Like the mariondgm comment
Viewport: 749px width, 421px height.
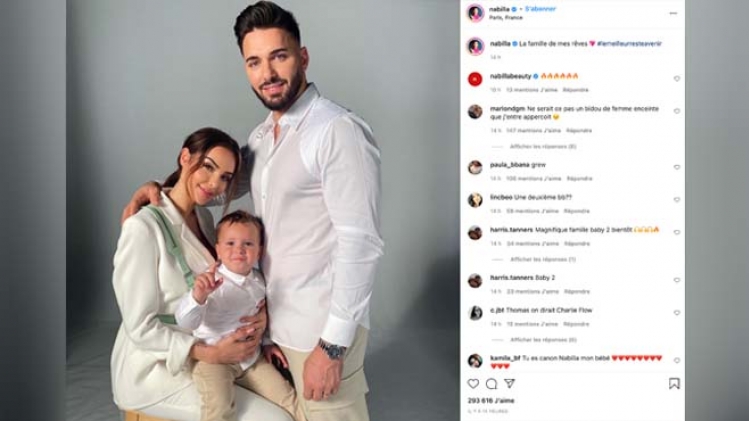click(x=676, y=111)
